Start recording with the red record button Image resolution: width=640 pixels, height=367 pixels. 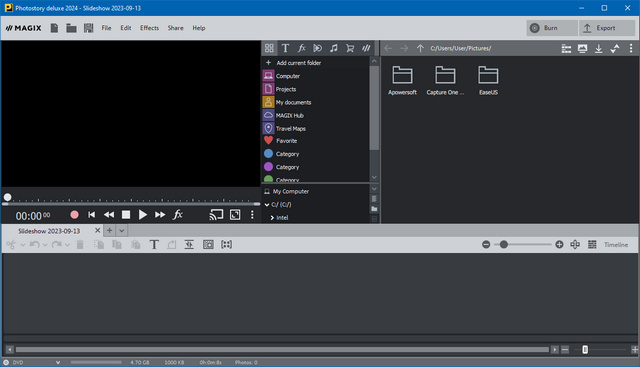coord(74,215)
